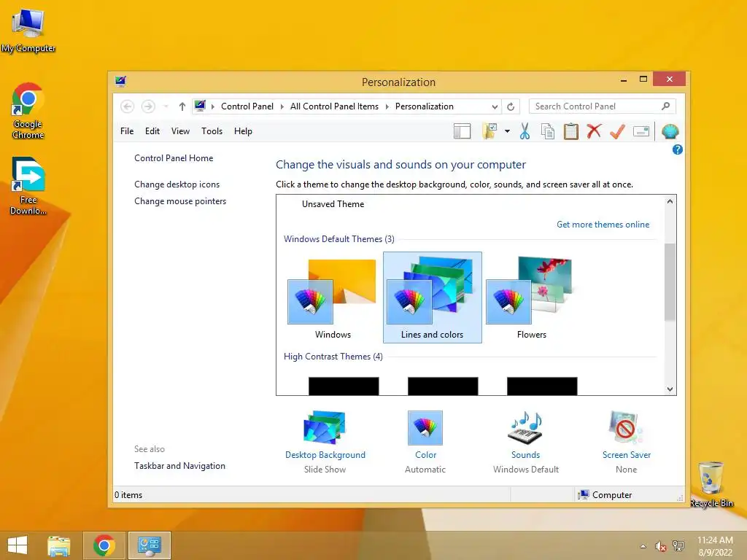Click the Forward navigation arrow
This screenshot has height=560, width=747.
[x=148, y=106]
